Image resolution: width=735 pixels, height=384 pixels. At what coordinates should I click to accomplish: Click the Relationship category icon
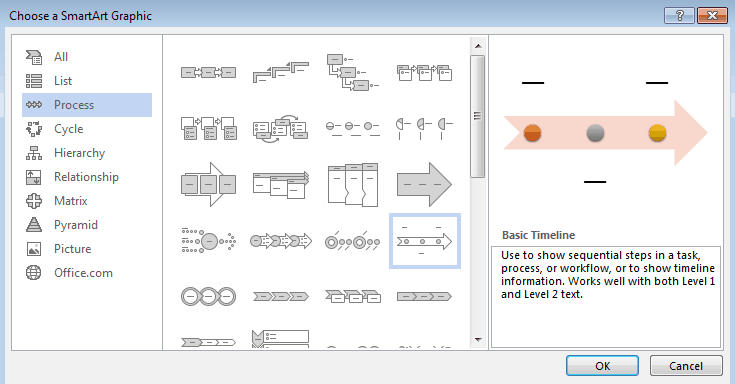coord(34,177)
